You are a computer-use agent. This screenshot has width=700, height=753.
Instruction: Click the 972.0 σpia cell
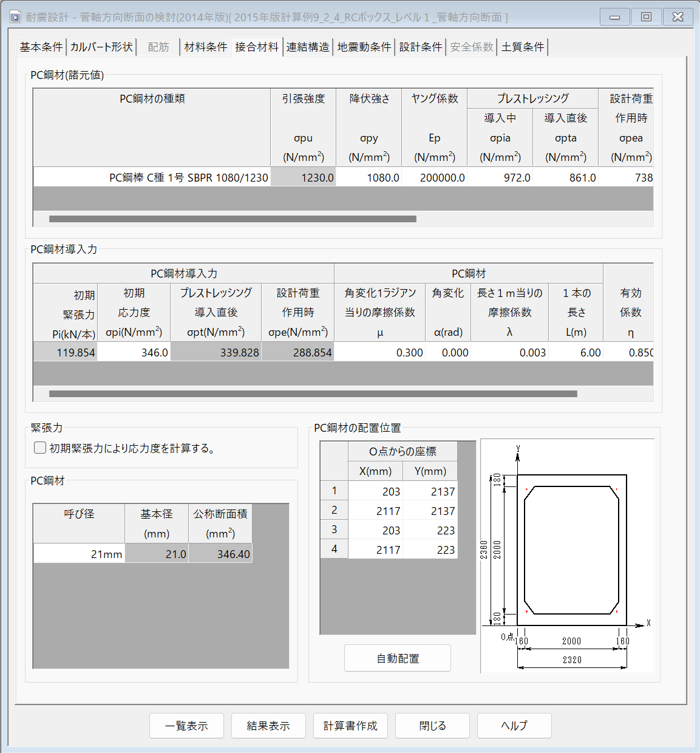pos(500,177)
